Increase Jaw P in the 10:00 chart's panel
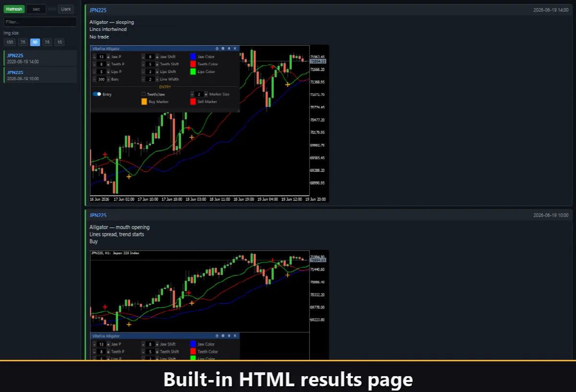 pyautogui.click(x=108, y=344)
